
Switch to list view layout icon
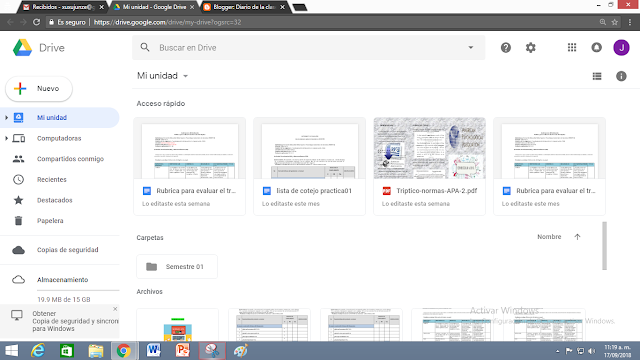tap(597, 76)
